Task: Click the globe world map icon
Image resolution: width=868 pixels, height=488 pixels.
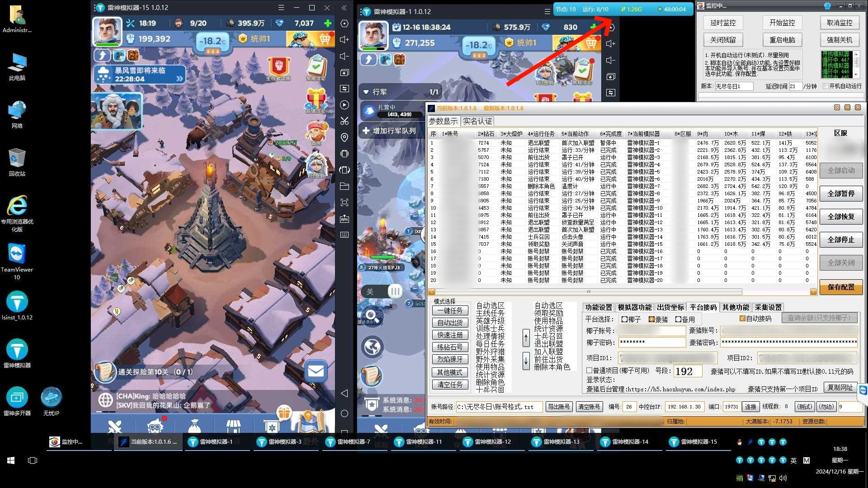Action: click(x=373, y=347)
